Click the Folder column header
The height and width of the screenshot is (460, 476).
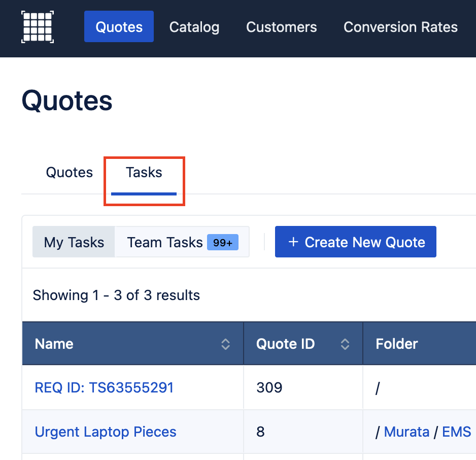(x=396, y=344)
